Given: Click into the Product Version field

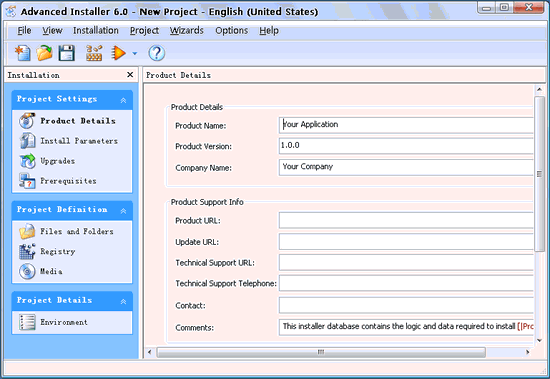Looking at the screenshot, I should pos(406,146).
